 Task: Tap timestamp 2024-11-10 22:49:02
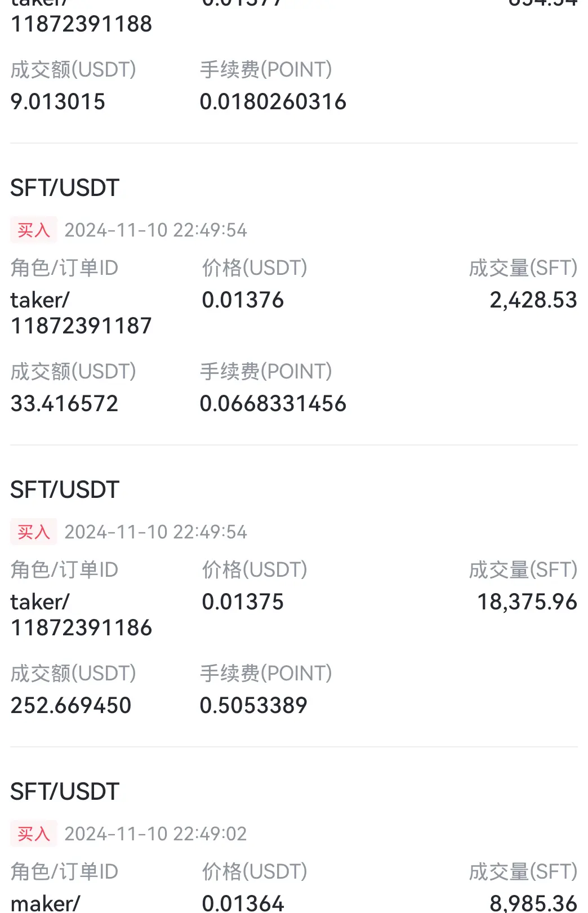pos(155,834)
